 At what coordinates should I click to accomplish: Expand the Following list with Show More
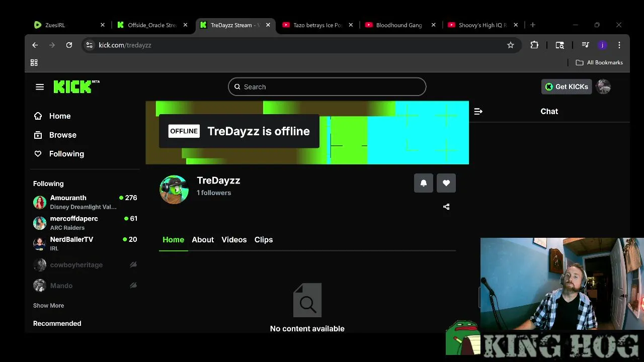[x=48, y=306]
